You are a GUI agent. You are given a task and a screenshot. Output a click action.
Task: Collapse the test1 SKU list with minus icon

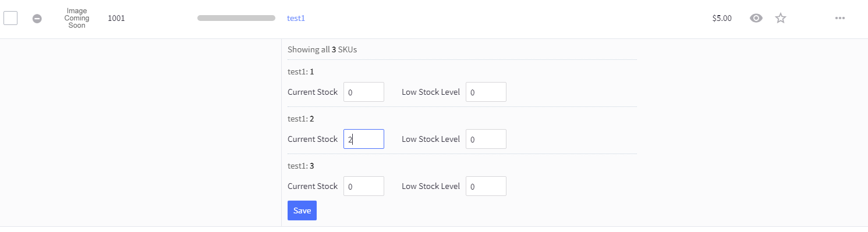[x=37, y=19]
